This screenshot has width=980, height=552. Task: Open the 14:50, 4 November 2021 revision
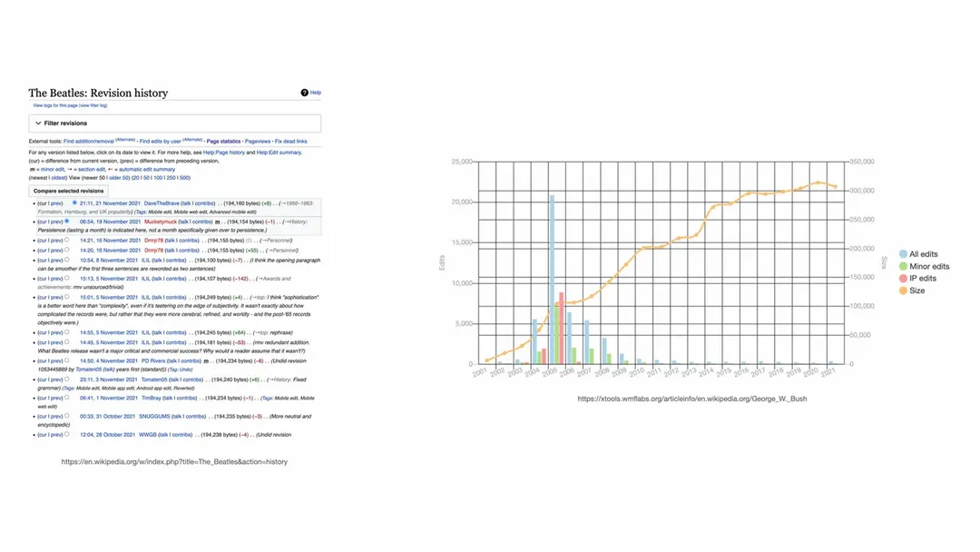click(109, 361)
